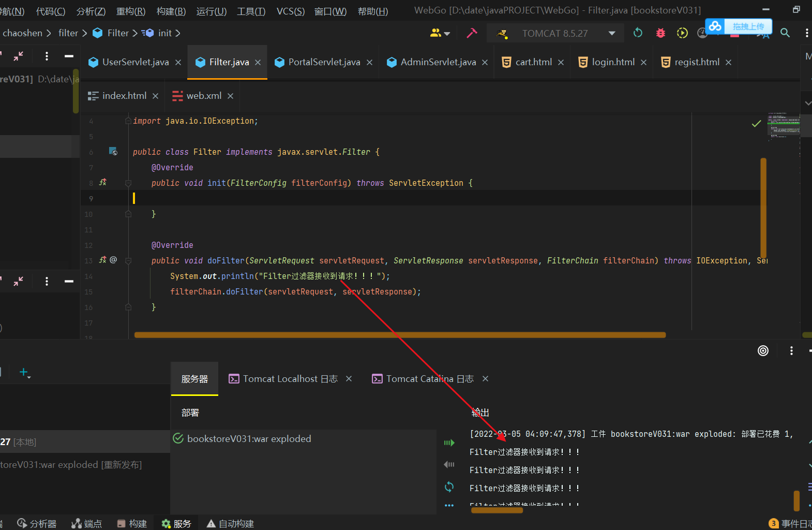Screen dimensions: 812x530
Task: Close the cart.html tab
Action: [561, 63]
